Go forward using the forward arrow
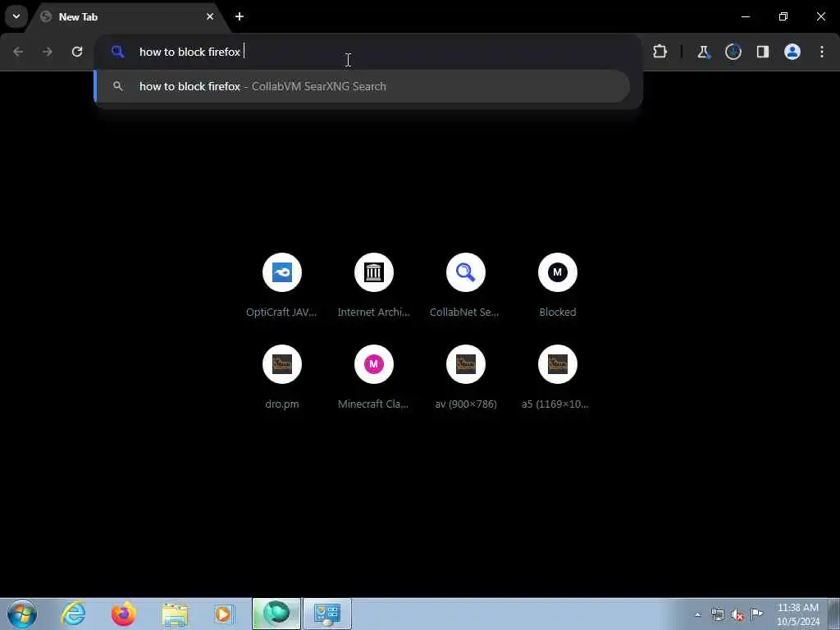The height and width of the screenshot is (630, 840). 48,52
